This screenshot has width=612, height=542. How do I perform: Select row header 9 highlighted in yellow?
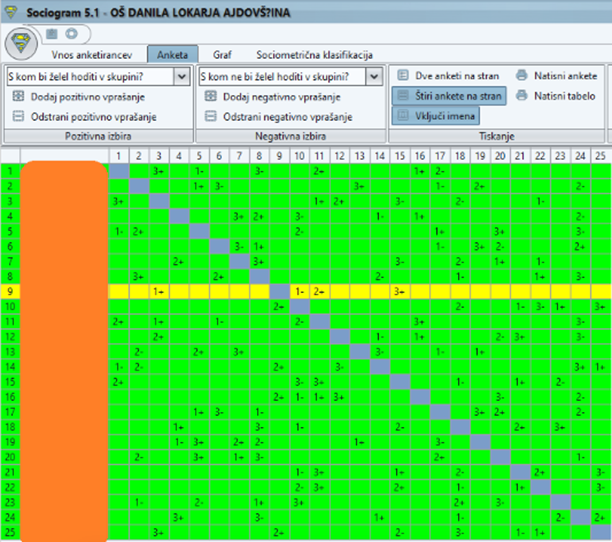10,291
